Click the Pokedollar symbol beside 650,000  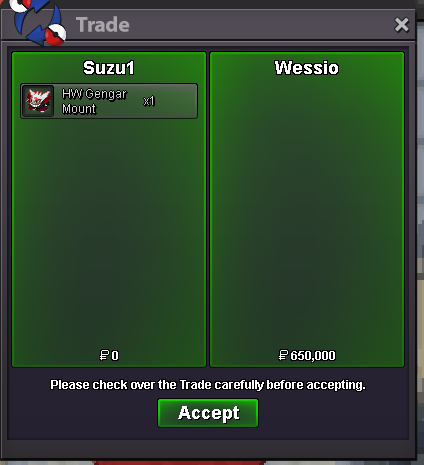click(x=283, y=355)
